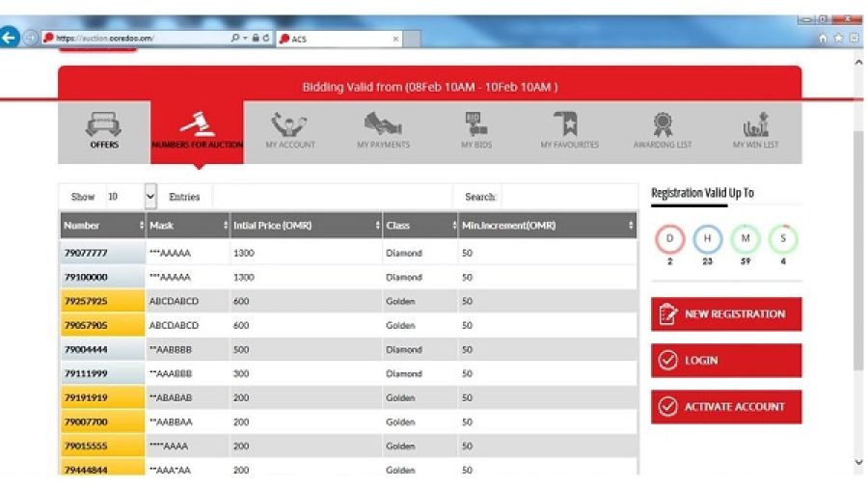
Task: Sort by Initial Price (OMR) column
Action: [x=306, y=226]
